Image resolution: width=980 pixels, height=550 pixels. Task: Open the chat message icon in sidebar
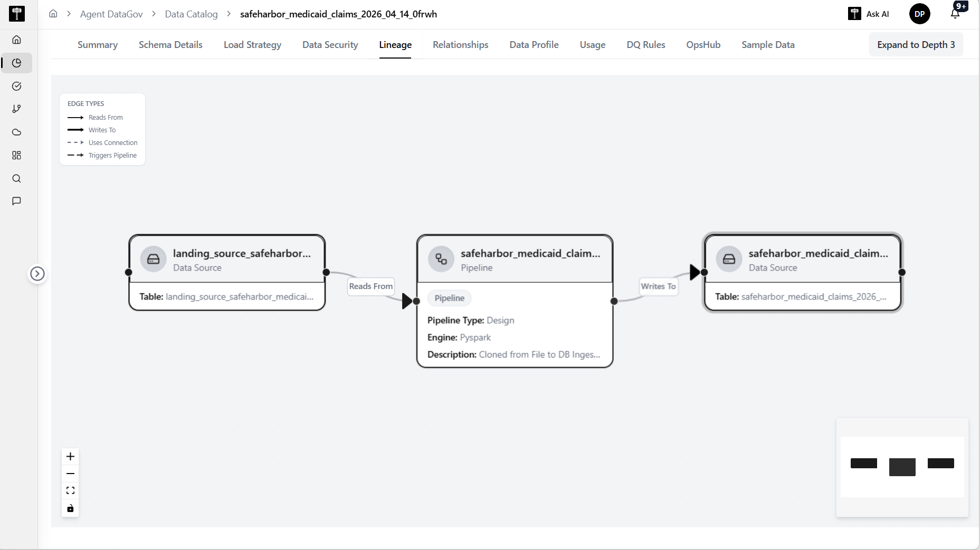[x=17, y=201]
